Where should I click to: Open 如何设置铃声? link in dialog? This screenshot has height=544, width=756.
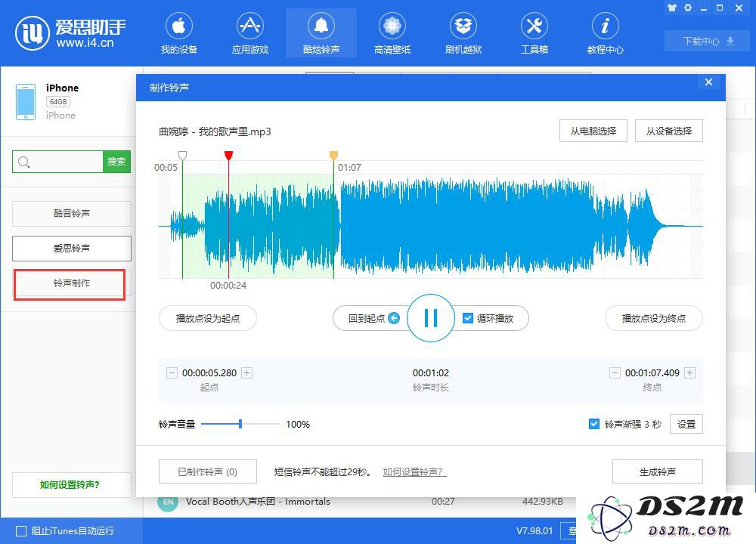414,472
